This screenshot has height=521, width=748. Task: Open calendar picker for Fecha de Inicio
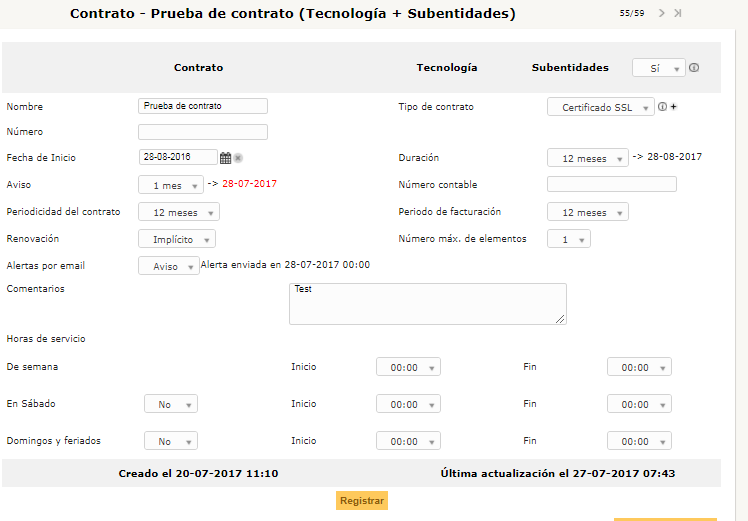[225, 158]
